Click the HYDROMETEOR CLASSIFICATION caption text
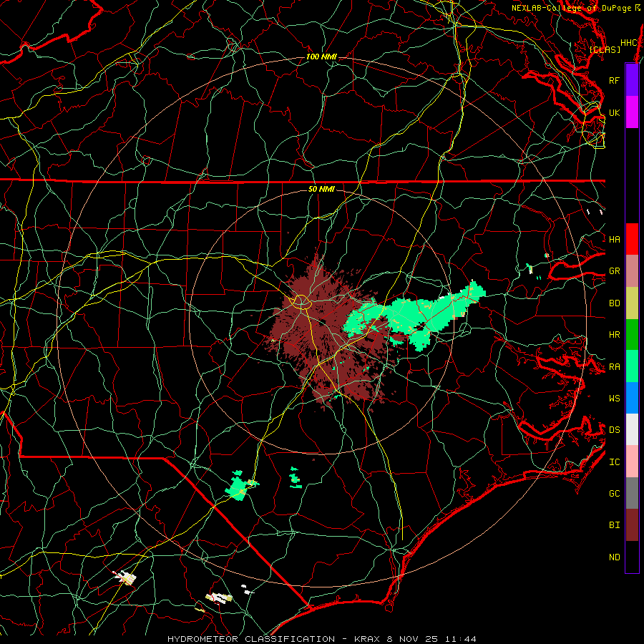644x644 pixels. (251, 639)
